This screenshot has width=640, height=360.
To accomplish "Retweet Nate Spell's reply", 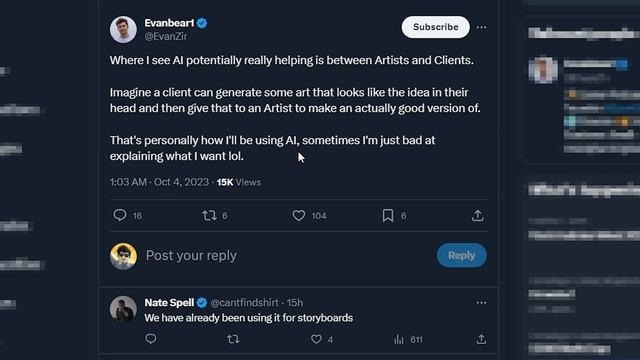I will [233, 339].
